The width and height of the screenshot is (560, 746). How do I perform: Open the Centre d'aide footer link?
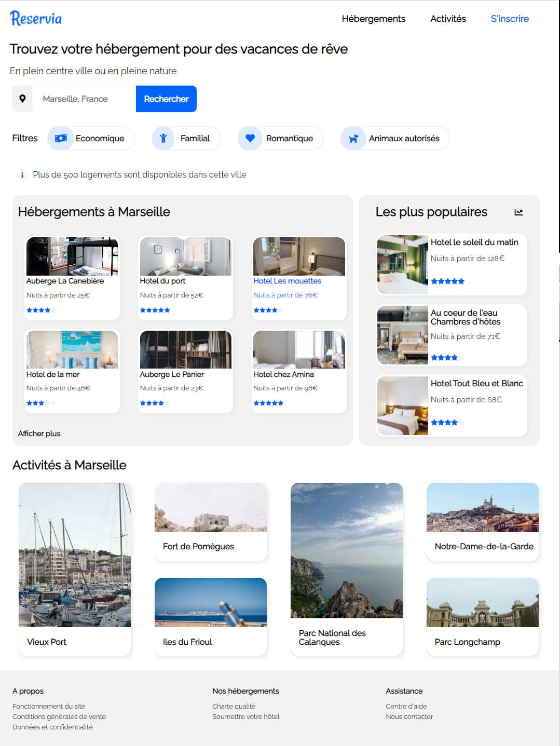click(x=406, y=706)
